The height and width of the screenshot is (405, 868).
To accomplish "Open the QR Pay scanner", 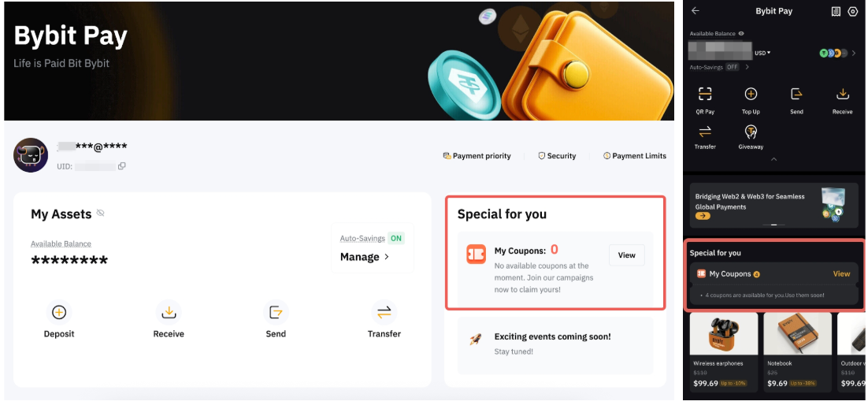I will [x=705, y=95].
